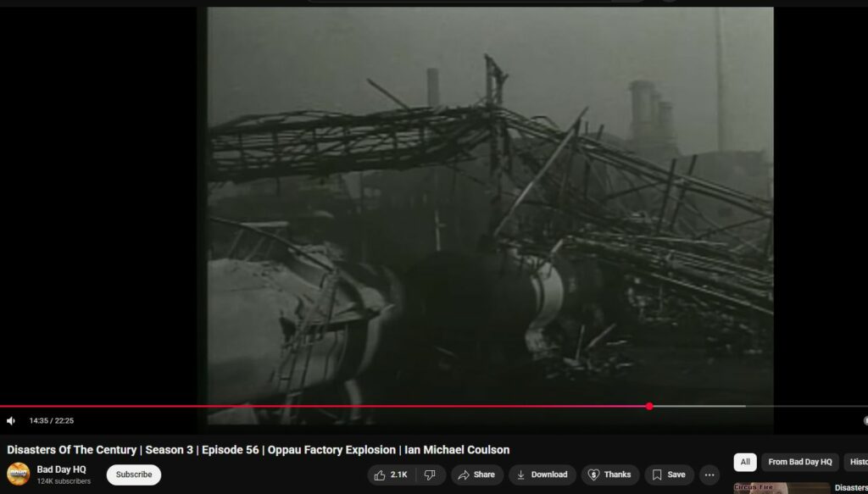Open the Circus Fire recommended video thumbnail
Image resolution: width=868 pixels, height=494 pixels.
coord(782,488)
